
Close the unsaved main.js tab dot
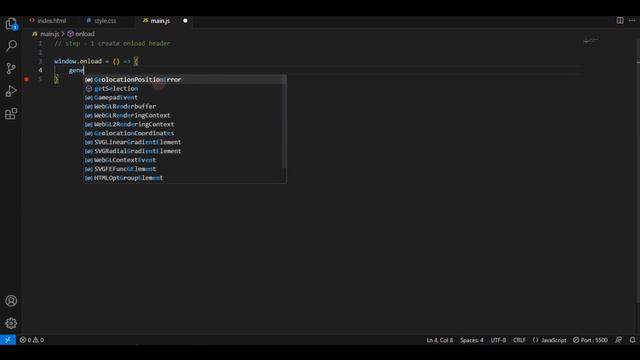(185, 20)
